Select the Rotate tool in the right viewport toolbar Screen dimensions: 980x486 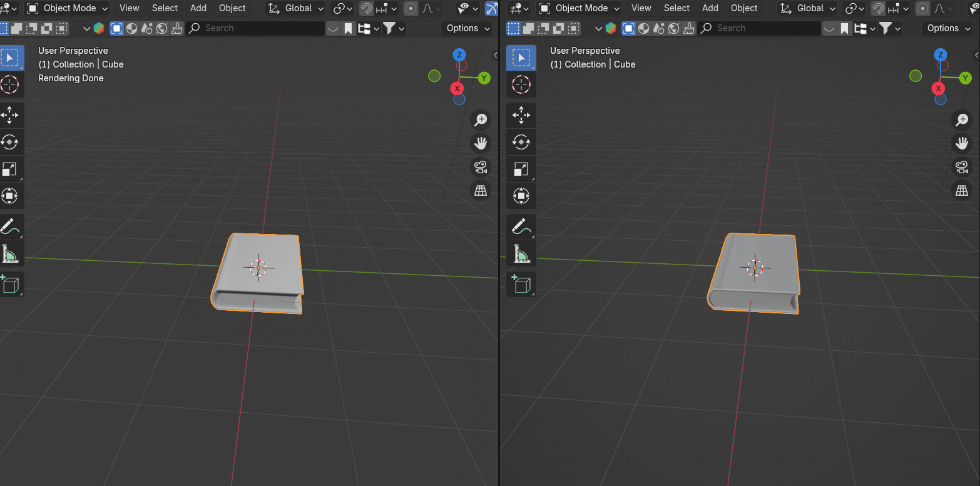(x=521, y=142)
